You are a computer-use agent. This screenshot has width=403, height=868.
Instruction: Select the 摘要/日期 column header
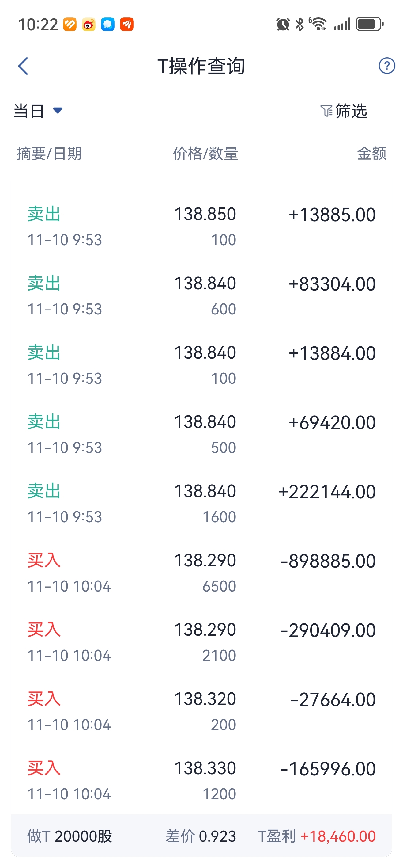point(49,154)
